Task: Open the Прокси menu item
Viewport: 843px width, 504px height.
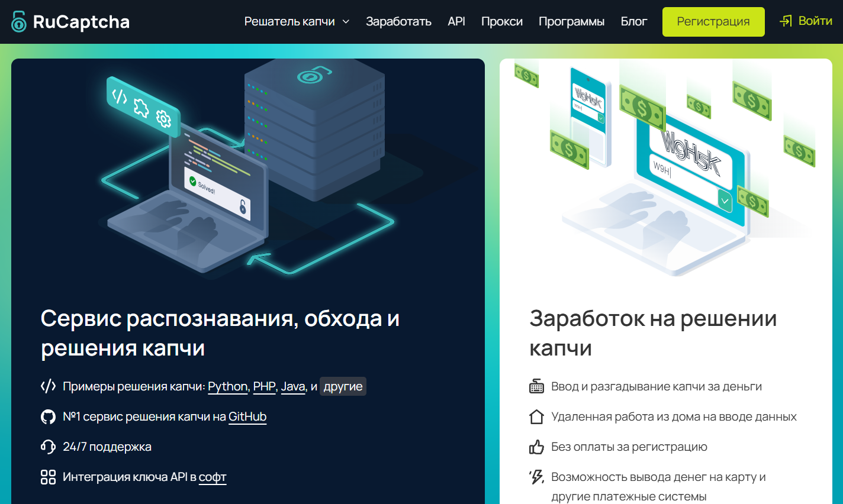Action: pyautogui.click(x=502, y=21)
